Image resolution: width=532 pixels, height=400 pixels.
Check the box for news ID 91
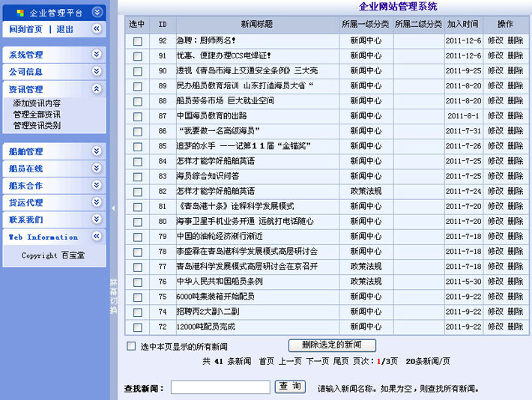pos(137,56)
